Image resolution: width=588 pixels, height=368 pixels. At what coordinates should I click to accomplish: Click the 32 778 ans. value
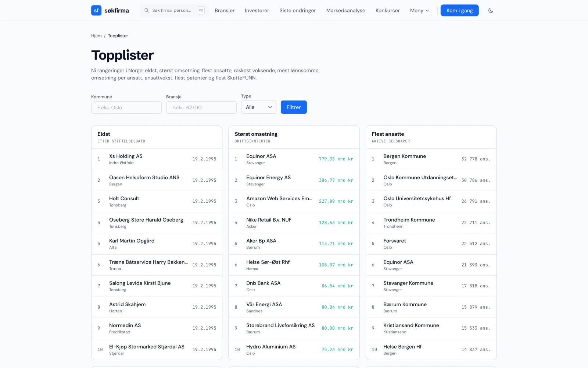(x=476, y=159)
